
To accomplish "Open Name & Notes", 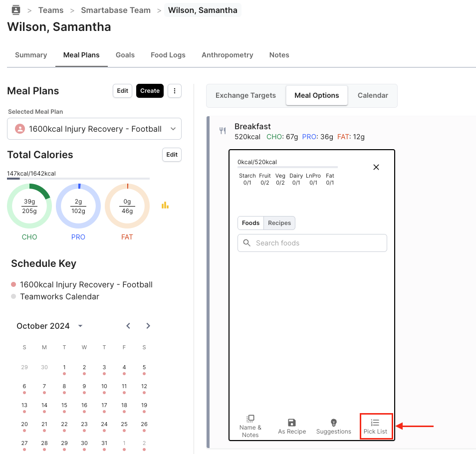I will coord(250,427).
